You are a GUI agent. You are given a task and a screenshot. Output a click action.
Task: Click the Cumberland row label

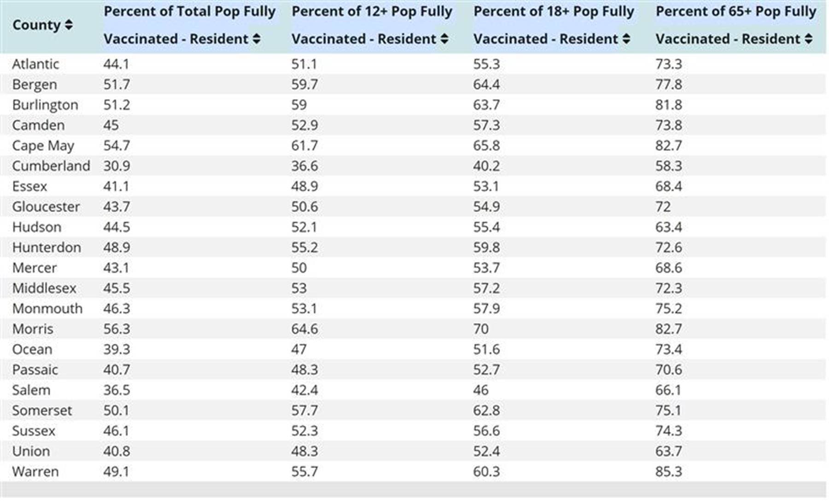(51, 166)
